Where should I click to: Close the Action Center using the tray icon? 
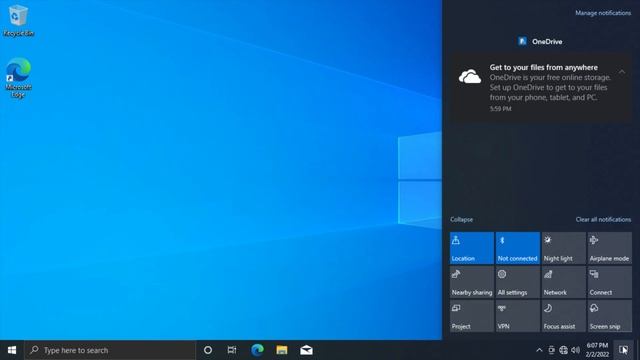click(x=623, y=350)
